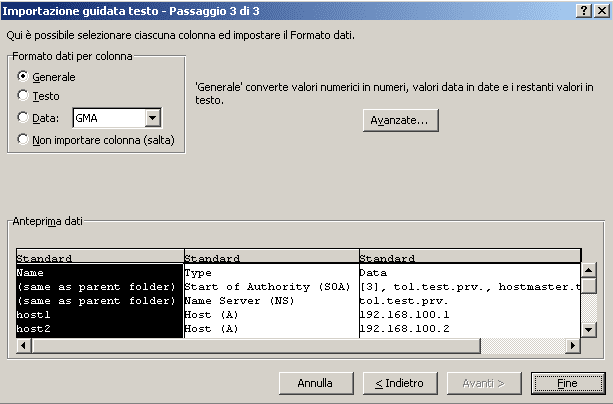Open the GMA date format dropdown

coord(152,118)
